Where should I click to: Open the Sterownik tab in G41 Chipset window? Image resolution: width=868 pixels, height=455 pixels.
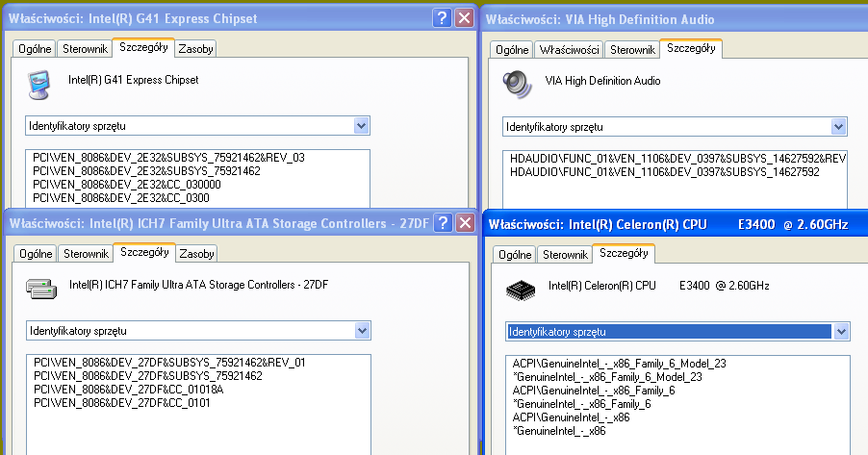(x=85, y=49)
